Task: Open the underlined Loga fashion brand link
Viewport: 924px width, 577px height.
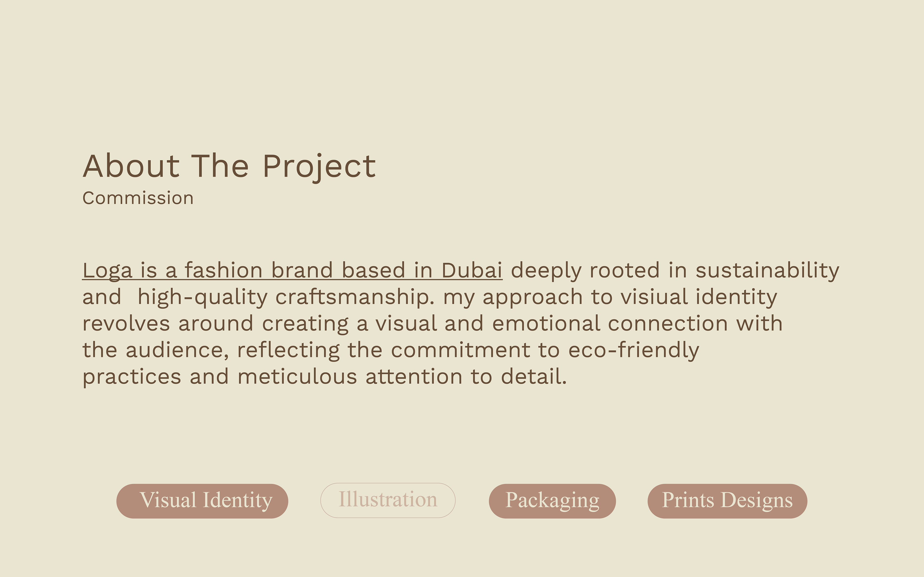Action: coord(292,271)
